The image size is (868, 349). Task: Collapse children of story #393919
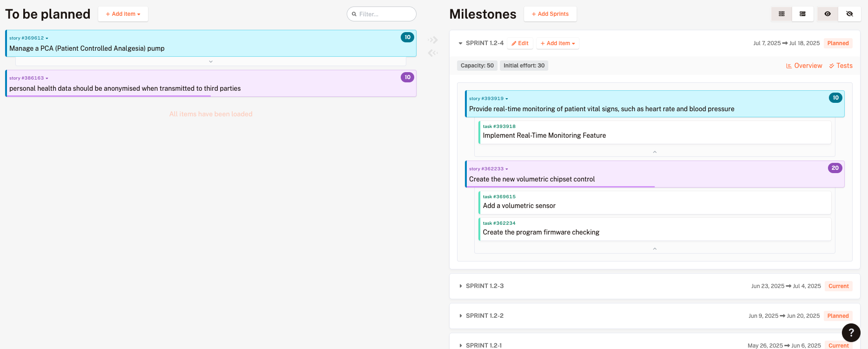pyautogui.click(x=654, y=152)
